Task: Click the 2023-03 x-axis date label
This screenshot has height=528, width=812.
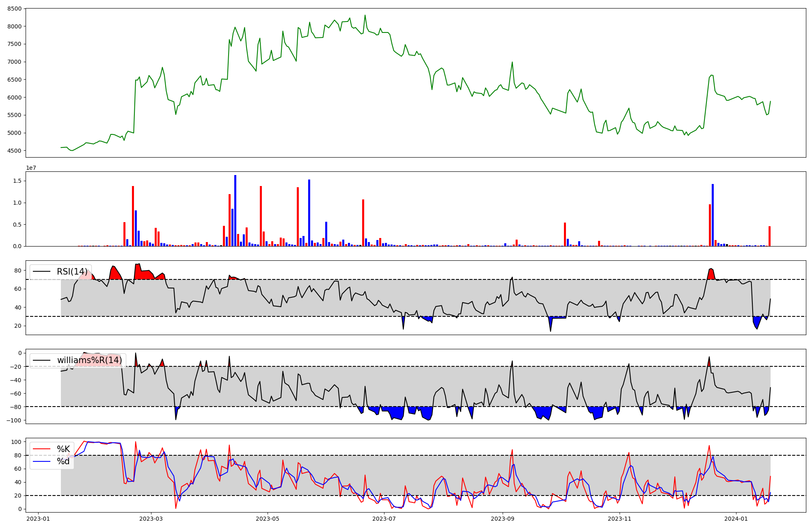Action: 151,518
